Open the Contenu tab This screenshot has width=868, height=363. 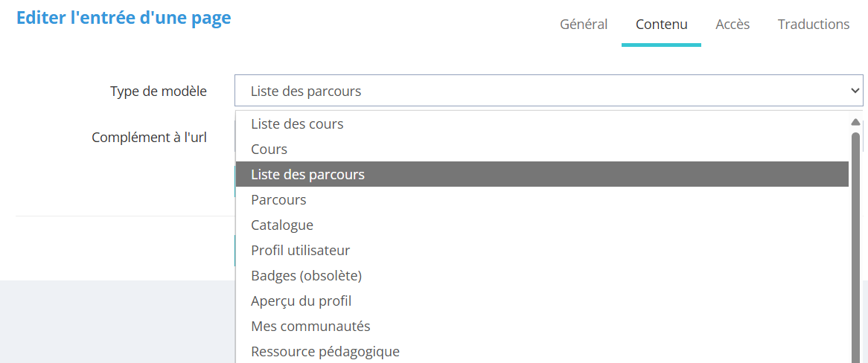[x=661, y=25]
